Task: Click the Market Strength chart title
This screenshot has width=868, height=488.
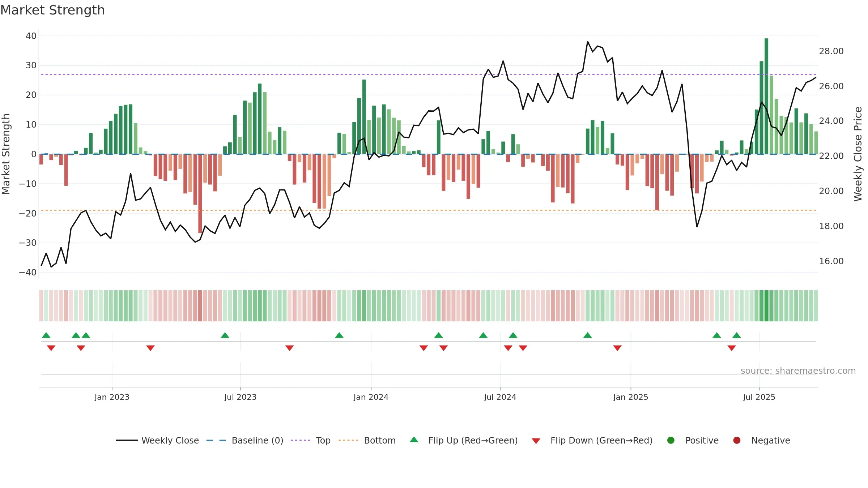Action: (x=52, y=10)
